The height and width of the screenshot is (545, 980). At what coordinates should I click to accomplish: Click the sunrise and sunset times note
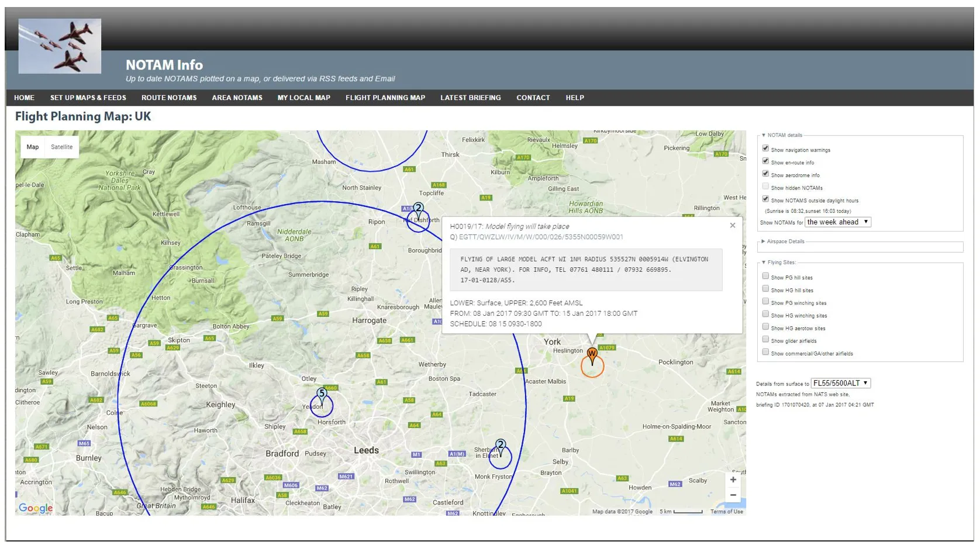808,211
